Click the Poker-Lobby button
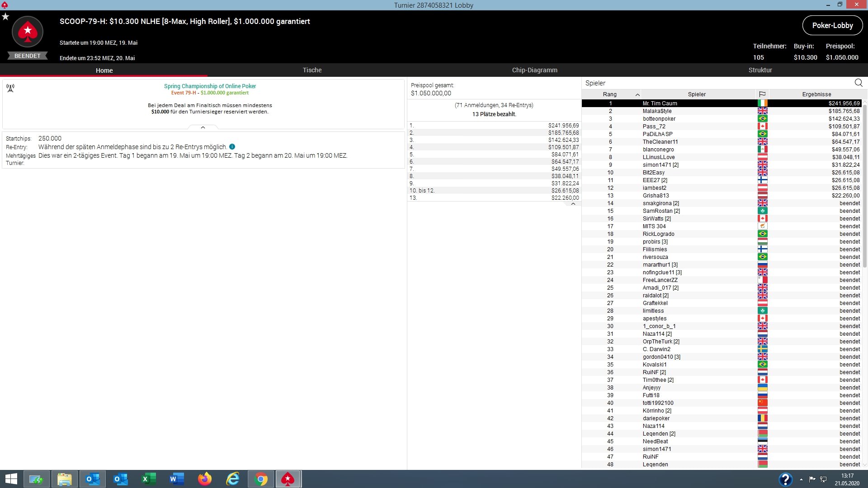868x488 pixels. click(x=832, y=25)
